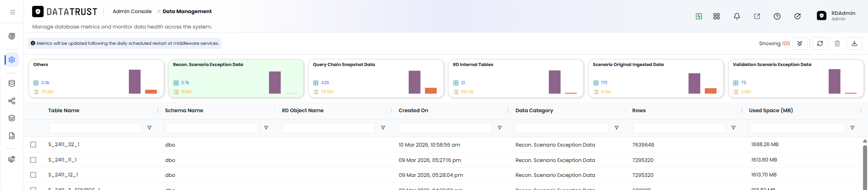Open the hamburger menu in the sidebar
Viewport: 868px width, 190px height.
click(x=13, y=12)
